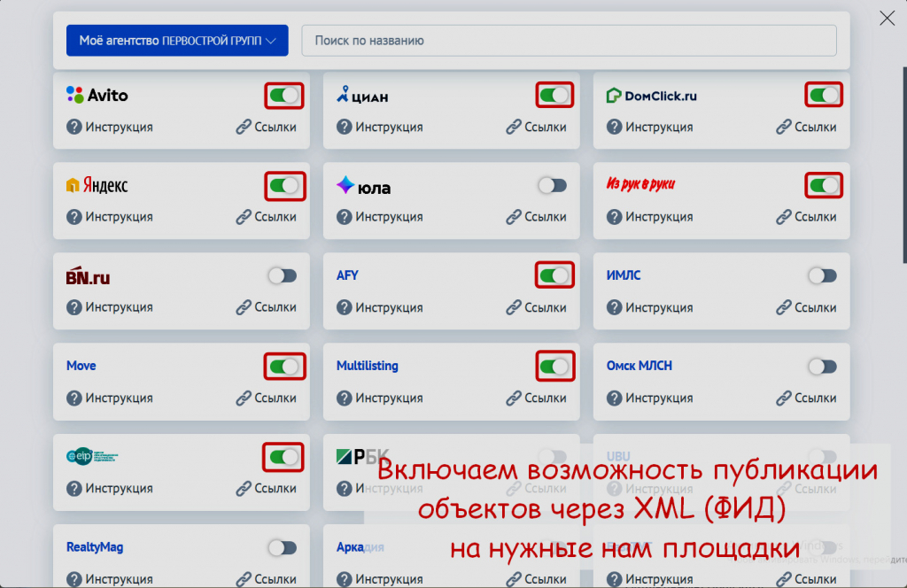The height and width of the screenshot is (588, 907).
Task: Click the link icon in AFY card
Action: pyautogui.click(x=514, y=307)
